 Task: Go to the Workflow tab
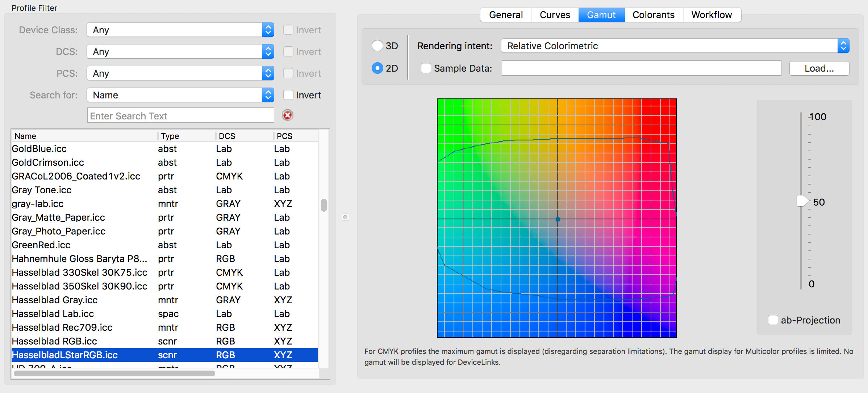coord(711,15)
